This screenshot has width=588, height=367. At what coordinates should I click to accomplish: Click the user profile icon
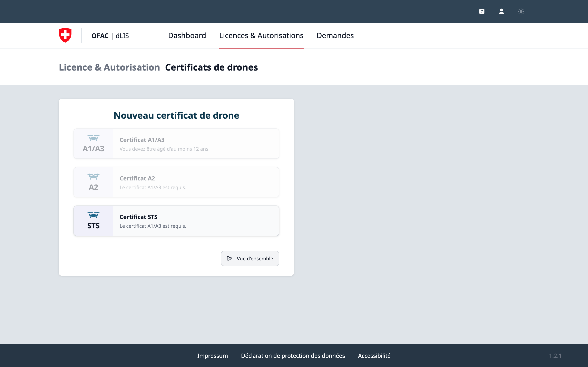click(501, 11)
